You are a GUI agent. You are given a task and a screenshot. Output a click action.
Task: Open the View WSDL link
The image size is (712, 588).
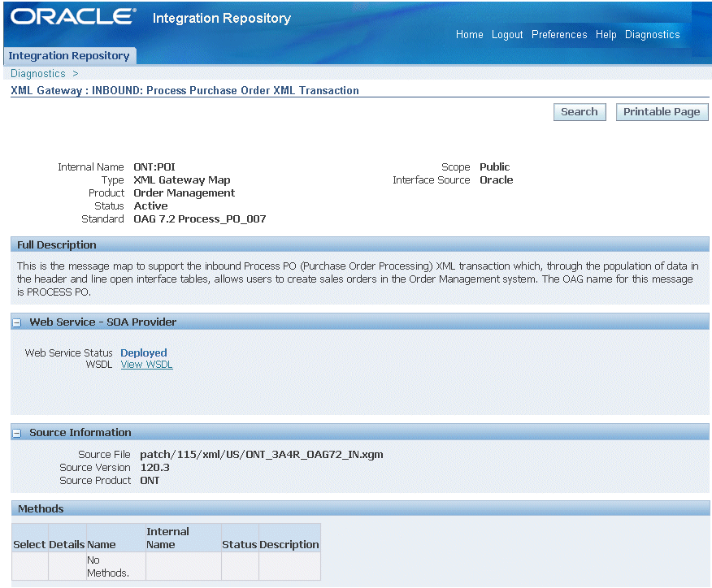pos(146,365)
